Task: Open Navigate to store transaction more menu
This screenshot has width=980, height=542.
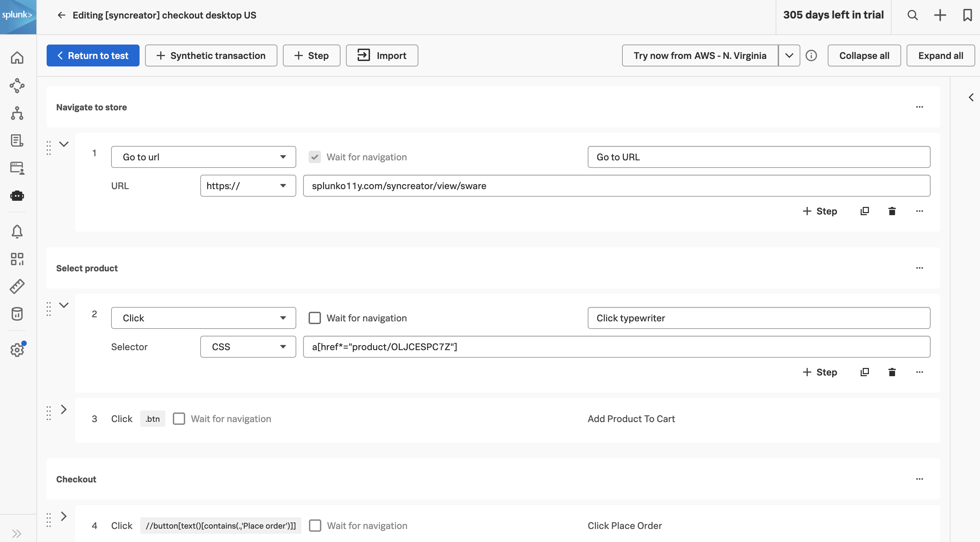Action: 920,107
